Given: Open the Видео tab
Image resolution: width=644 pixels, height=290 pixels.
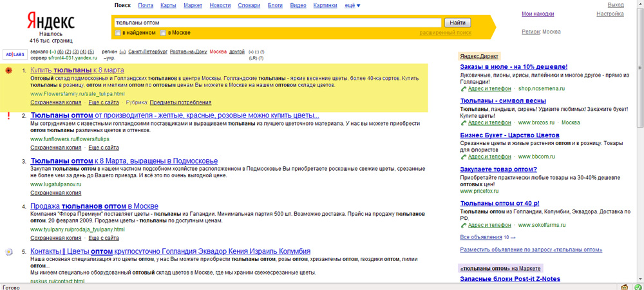Looking at the screenshot, I should tap(298, 5).
